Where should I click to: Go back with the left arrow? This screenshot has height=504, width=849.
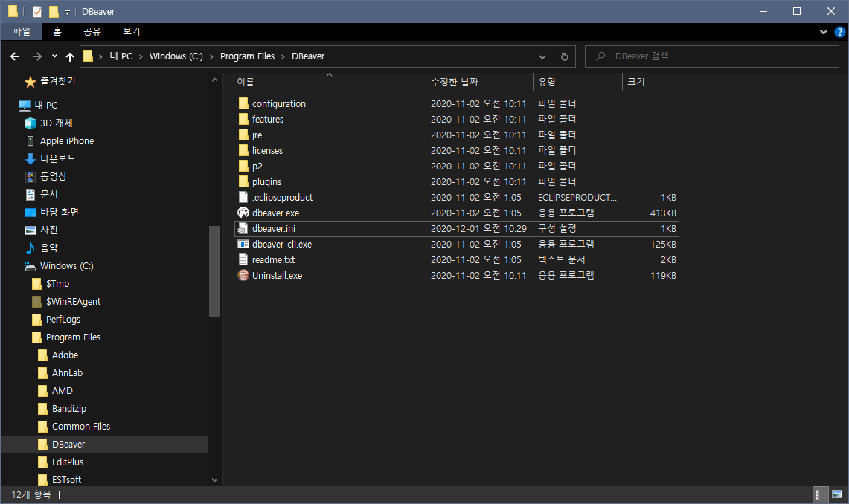pos(15,56)
